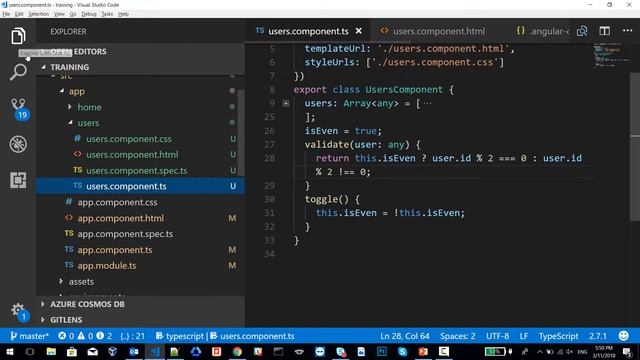Click the warnings count in the status bar
This screenshot has width=640, height=360.
click(85, 336)
